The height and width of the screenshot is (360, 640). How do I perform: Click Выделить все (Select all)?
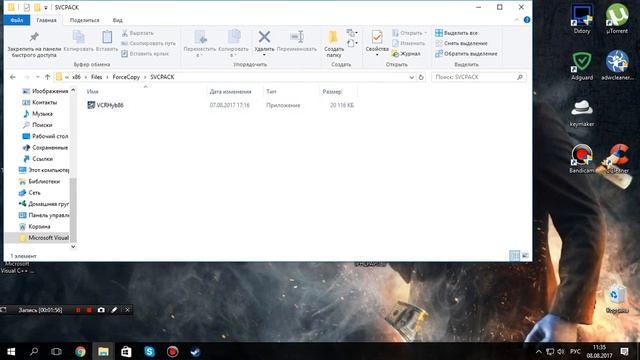point(456,33)
